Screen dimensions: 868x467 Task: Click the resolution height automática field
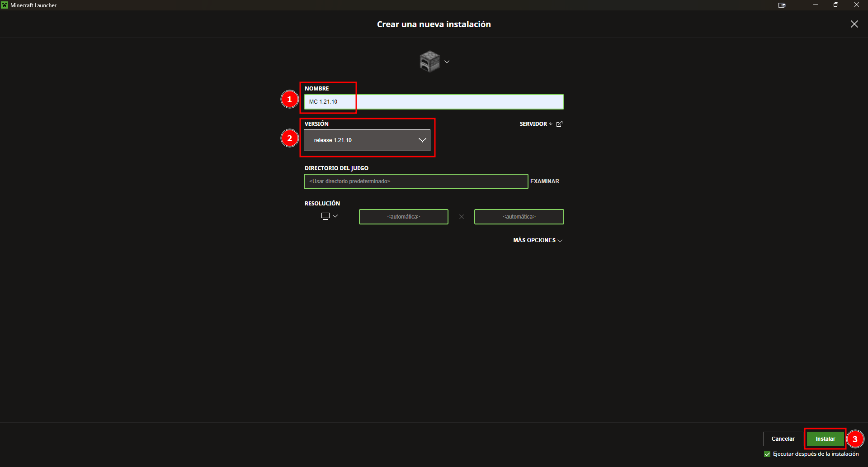pos(519,217)
